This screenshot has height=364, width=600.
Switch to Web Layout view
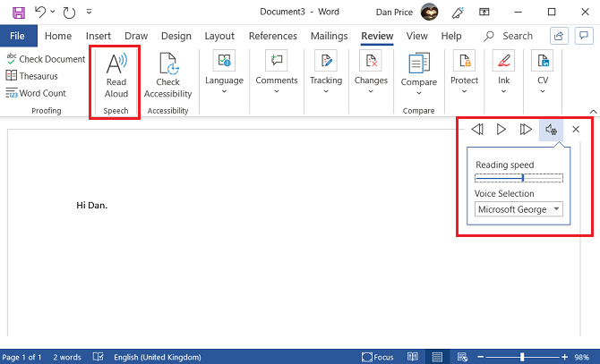tap(462, 357)
